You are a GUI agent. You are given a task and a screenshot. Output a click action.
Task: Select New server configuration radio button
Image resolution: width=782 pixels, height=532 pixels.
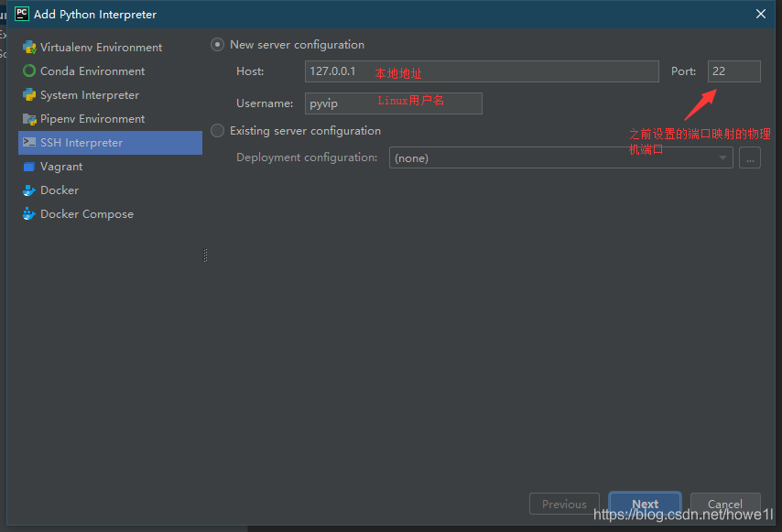coord(217,44)
